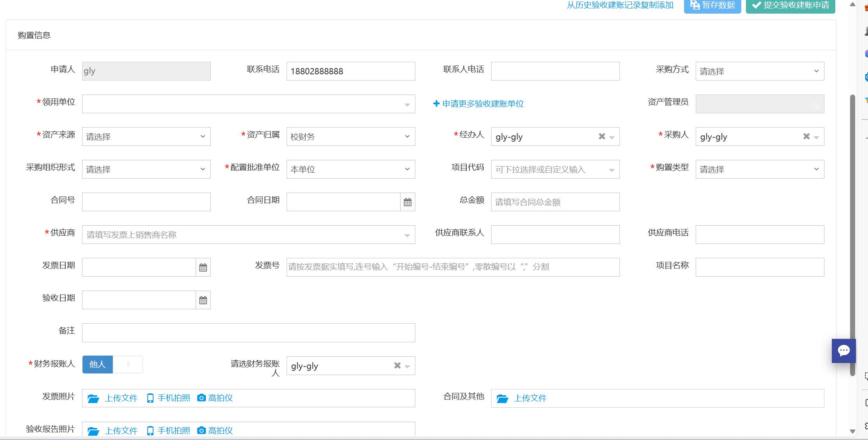Remove the selected financial reimbursement person

397,365
